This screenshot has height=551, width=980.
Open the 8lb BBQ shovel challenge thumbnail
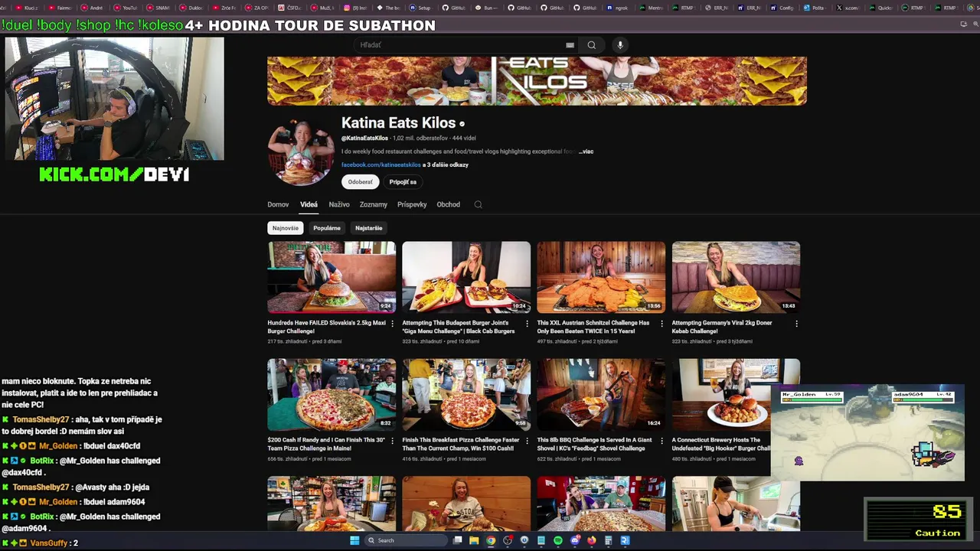pos(601,394)
